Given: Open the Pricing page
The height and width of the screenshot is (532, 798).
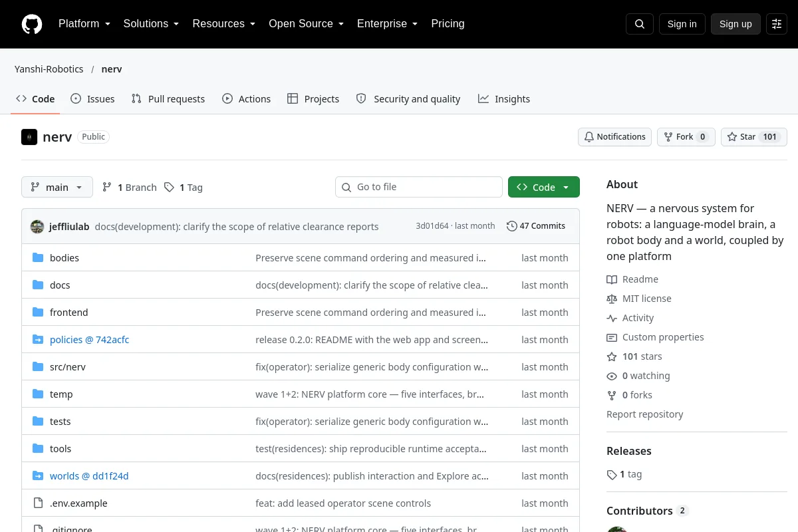Looking at the screenshot, I should pos(448,24).
